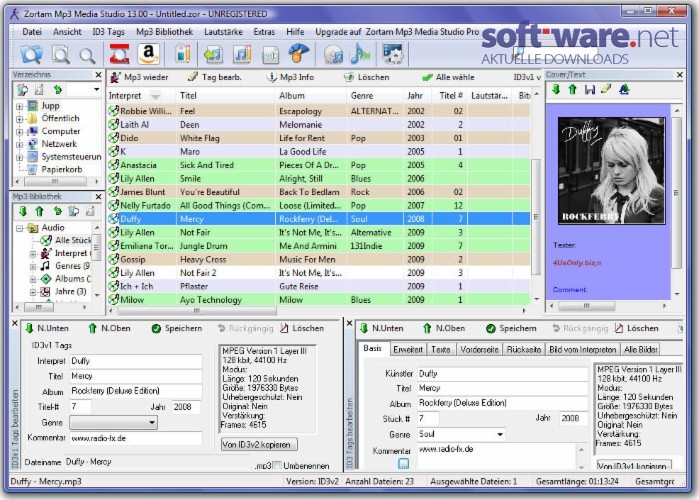Expand the Genres library node
The image size is (699, 500).
pyautogui.click(x=33, y=266)
